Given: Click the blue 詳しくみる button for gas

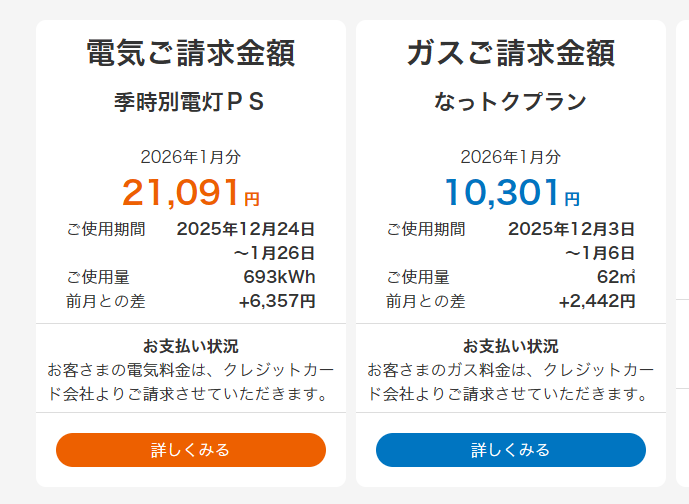Looking at the screenshot, I should [510, 450].
